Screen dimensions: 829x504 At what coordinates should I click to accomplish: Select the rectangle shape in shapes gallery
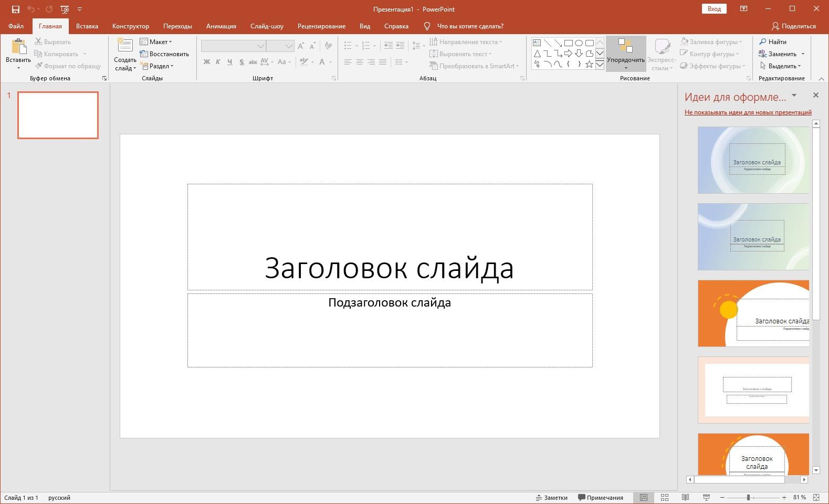[568, 43]
